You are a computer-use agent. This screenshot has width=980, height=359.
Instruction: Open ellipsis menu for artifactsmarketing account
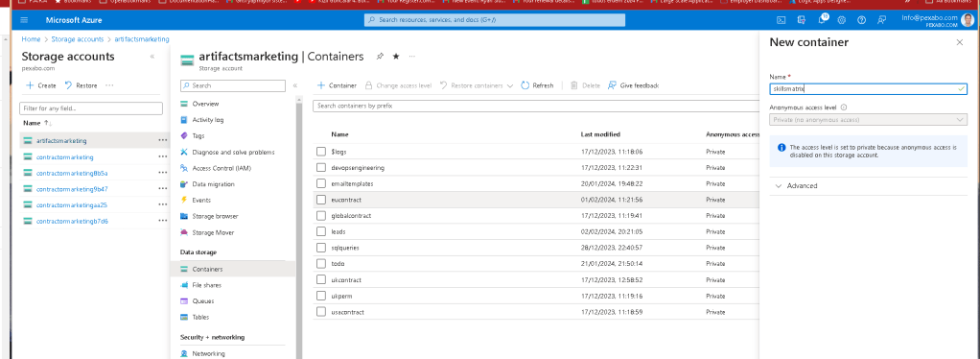pos(162,141)
